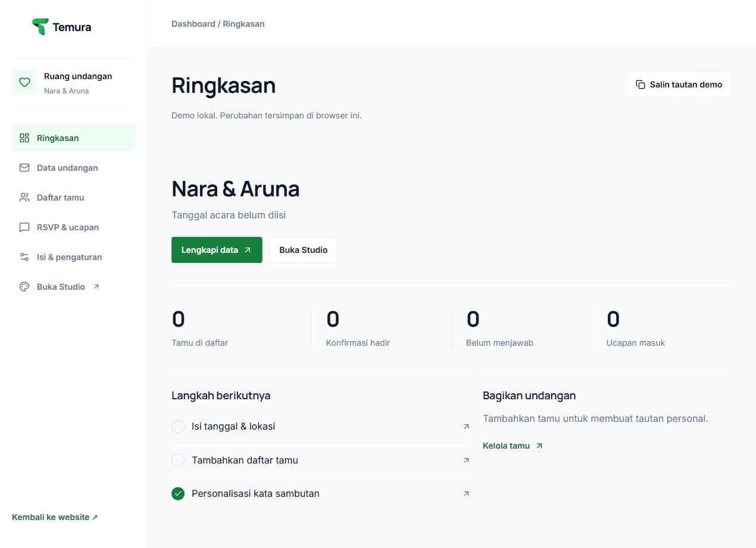Screen dimensions: 756x548
Task: Click the external arrow next to sidebar Buka Studio
Action: pyautogui.click(x=96, y=287)
